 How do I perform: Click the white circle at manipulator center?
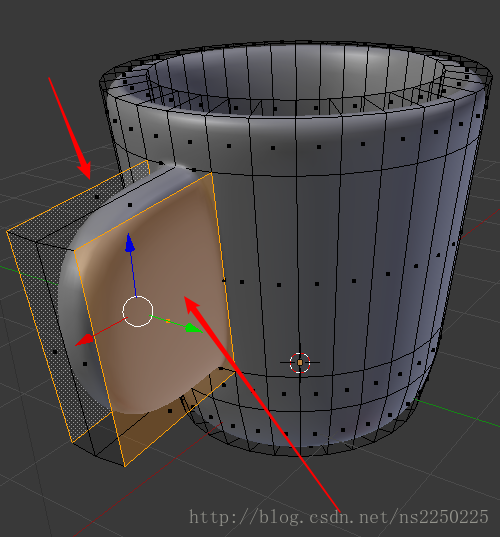[138, 312]
